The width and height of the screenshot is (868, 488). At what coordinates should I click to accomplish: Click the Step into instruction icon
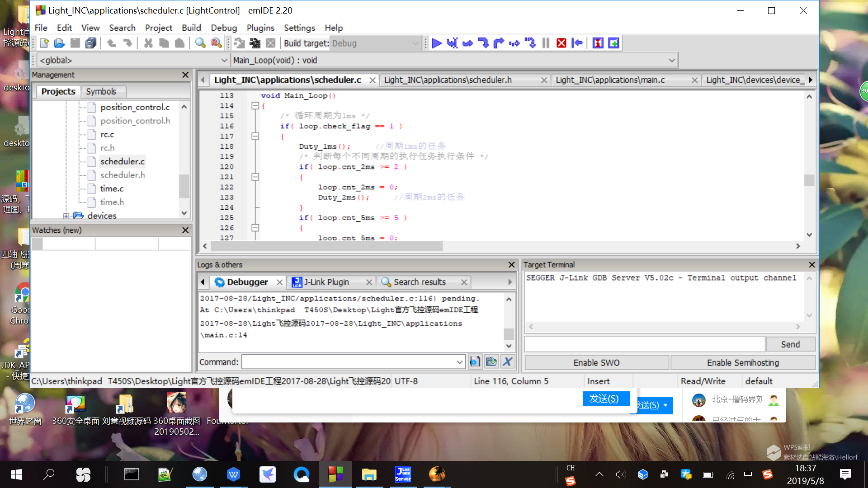(530, 43)
